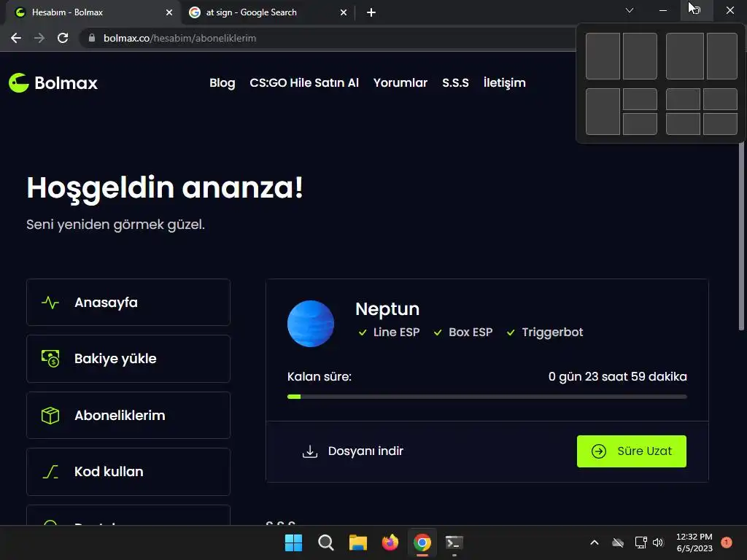Open the S.S.S menu link
The image size is (747, 560).
455,83
